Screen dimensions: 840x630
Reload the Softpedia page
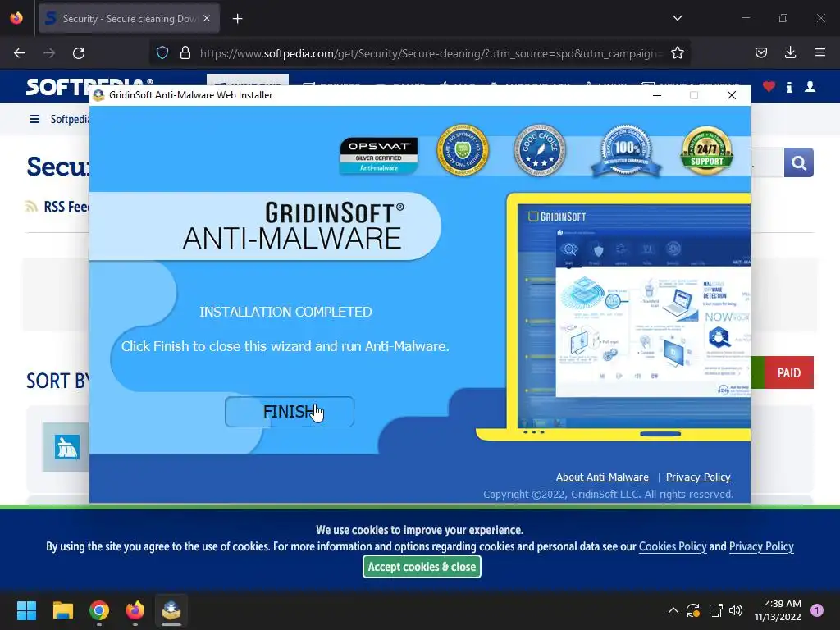(79, 53)
